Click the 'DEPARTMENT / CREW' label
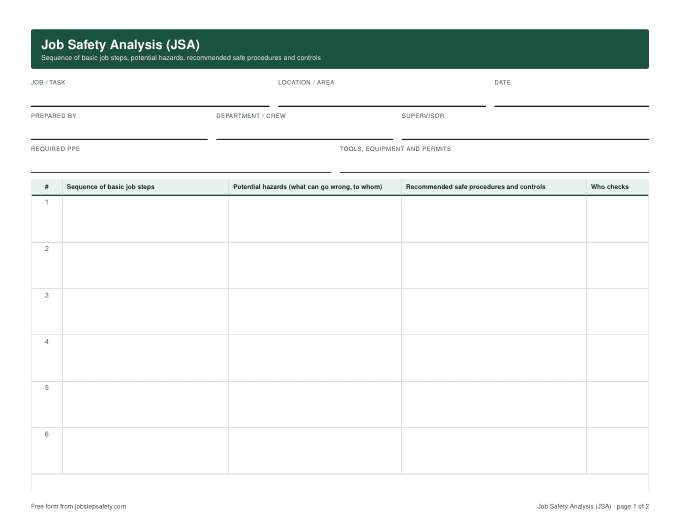680x526 pixels. click(x=251, y=116)
